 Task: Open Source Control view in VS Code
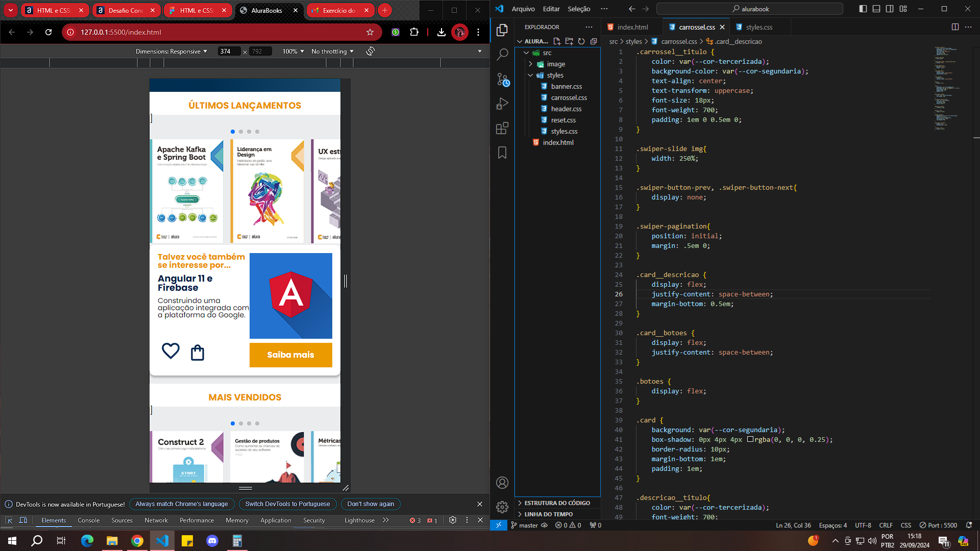(x=502, y=79)
